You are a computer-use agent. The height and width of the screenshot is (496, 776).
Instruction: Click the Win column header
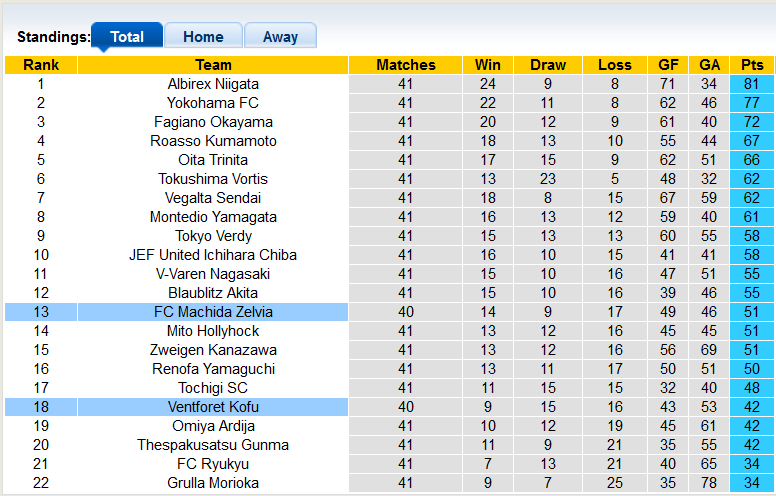488,65
